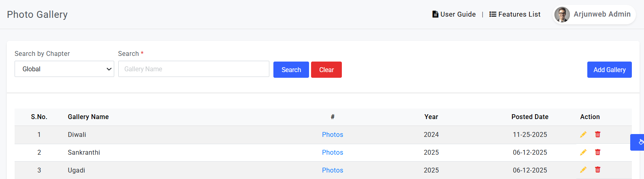
Task: Open the User Guide link
Action: coord(454,14)
